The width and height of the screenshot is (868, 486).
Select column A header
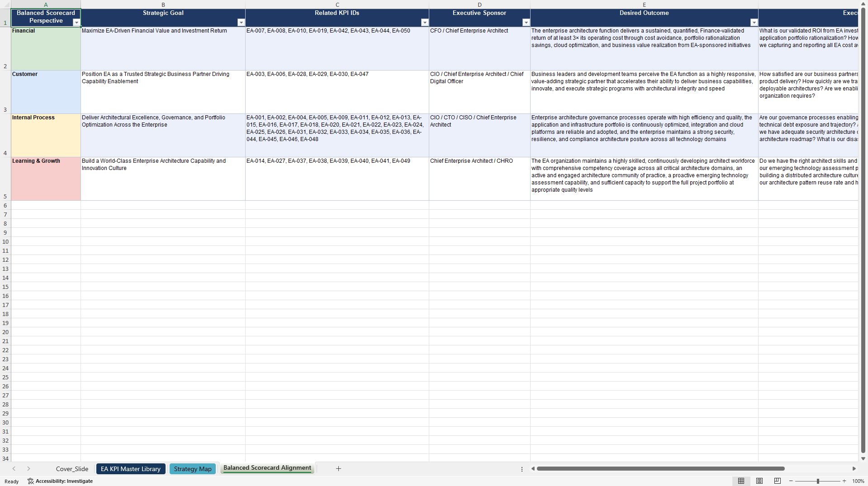tap(46, 5)
